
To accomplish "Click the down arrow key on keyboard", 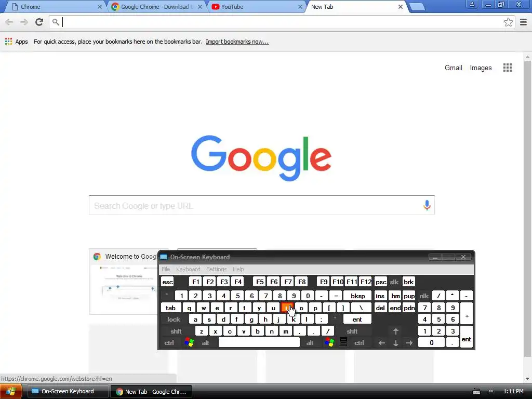I will [395, 343].
